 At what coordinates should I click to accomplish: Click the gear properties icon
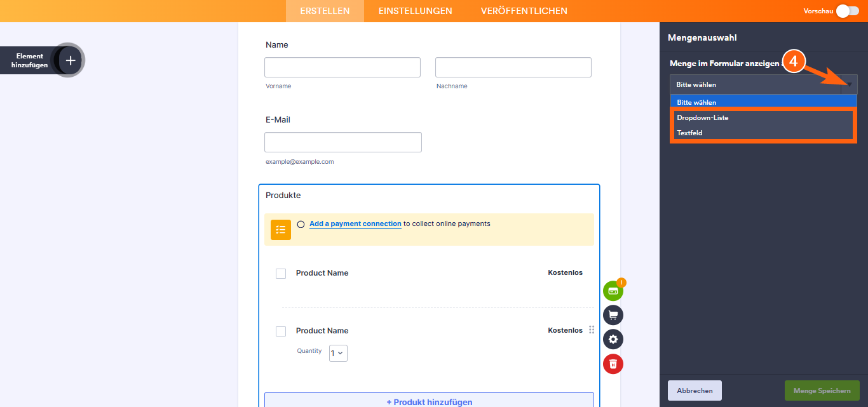[x=613, y=339]
